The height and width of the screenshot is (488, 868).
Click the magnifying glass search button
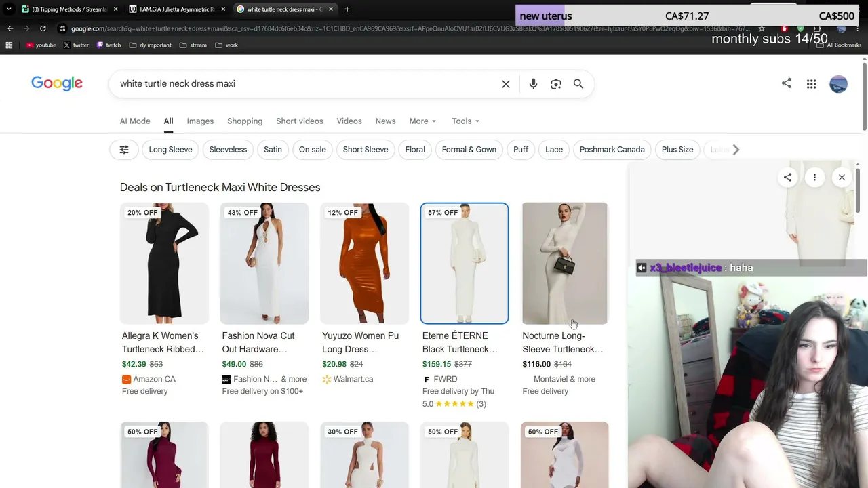[x=578, y=84]
